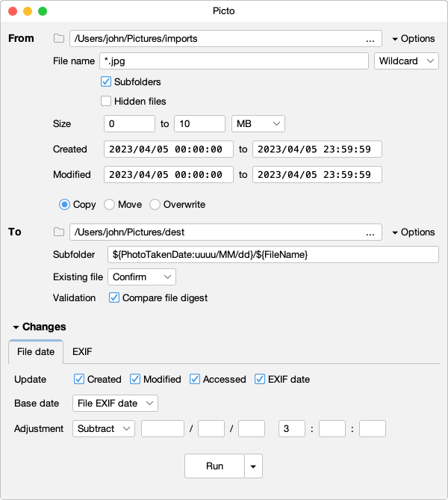Open the Existing file Confirm dropdown

[142, 277]
